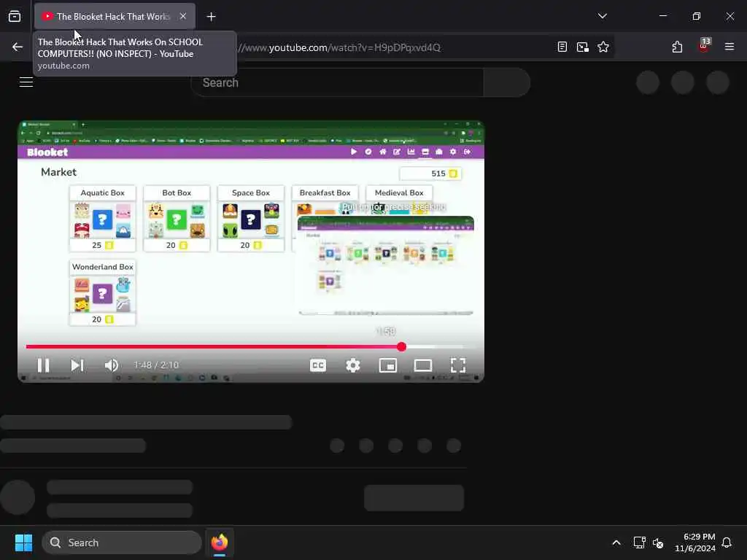Open the Firefox extensions puzzle icon

[x=677, y=47]
